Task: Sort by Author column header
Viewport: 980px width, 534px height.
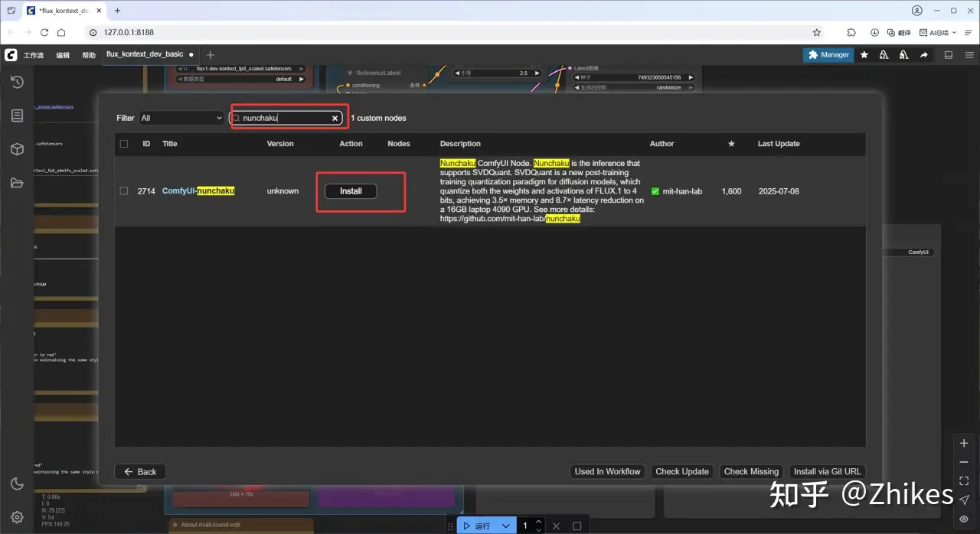Action: 662,144
